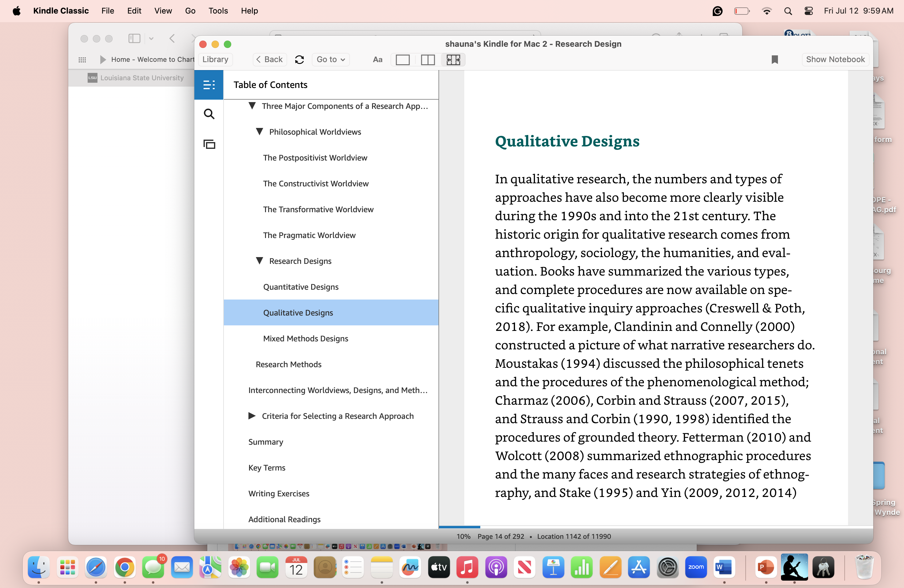Expand Criteria for Selecting a Research Approach
This screenshot has height=588, width=904.
pos(252,416)
